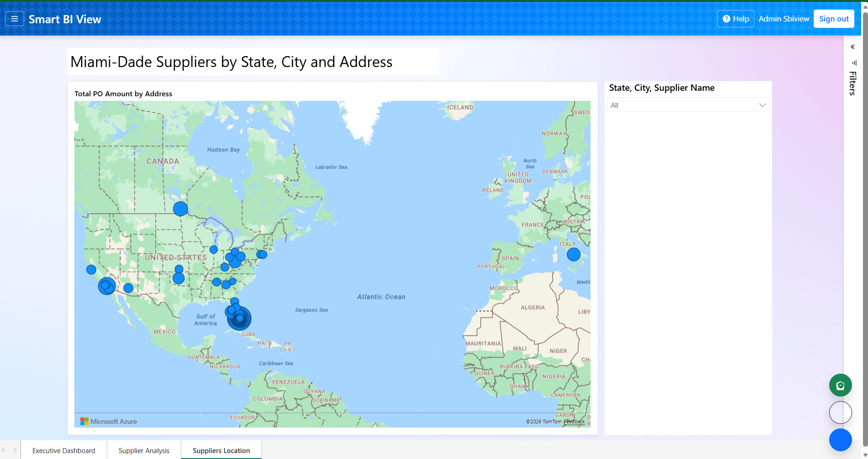868x459 pixels.
Task: Open the blue chat bubble at bottom right
Action: pos(841,439)
